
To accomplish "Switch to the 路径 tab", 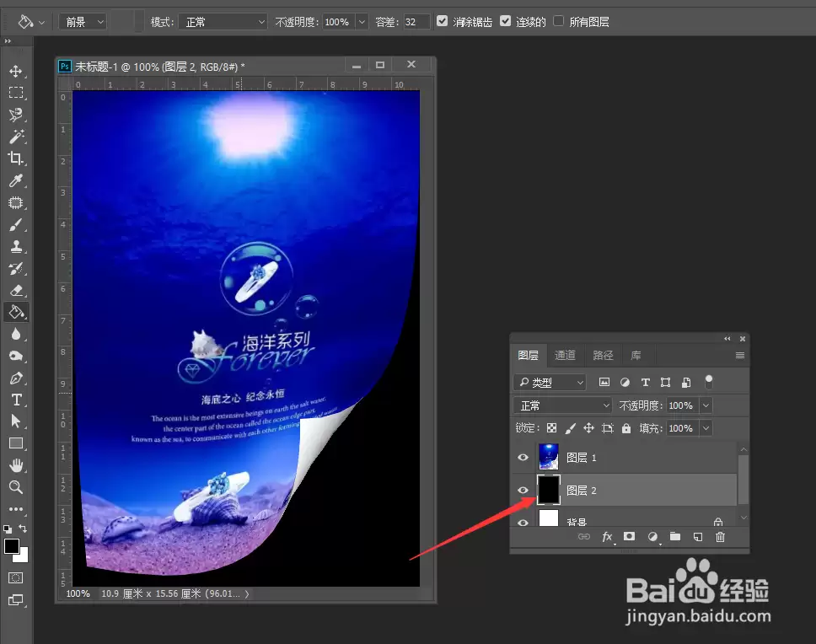I will pos(603,355).
